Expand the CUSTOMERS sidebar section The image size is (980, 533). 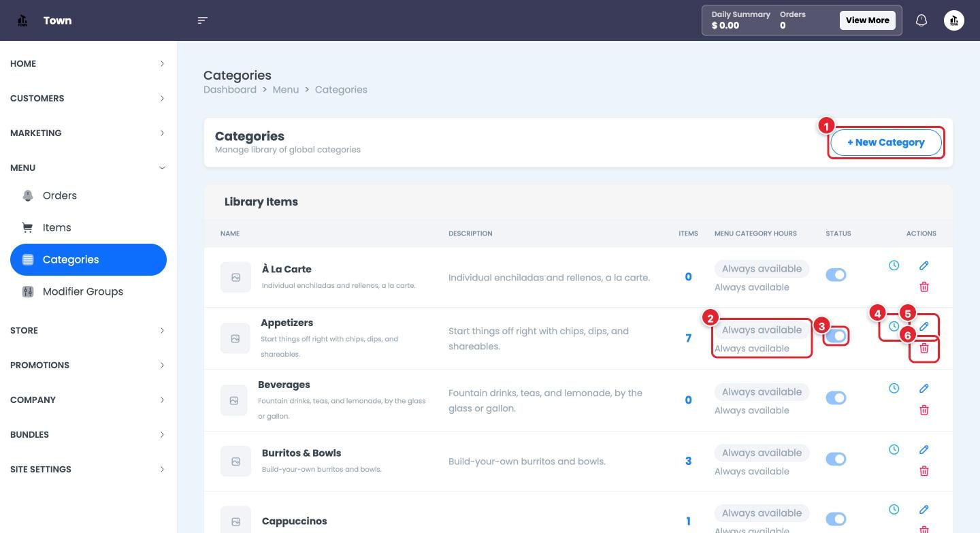pyautogui.click(x=88, y=98)
